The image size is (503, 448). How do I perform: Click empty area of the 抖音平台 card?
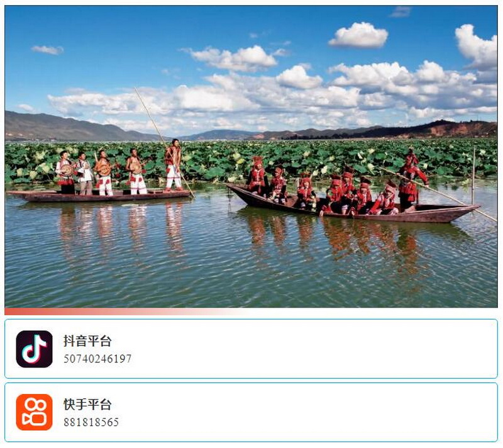[305, 349]
